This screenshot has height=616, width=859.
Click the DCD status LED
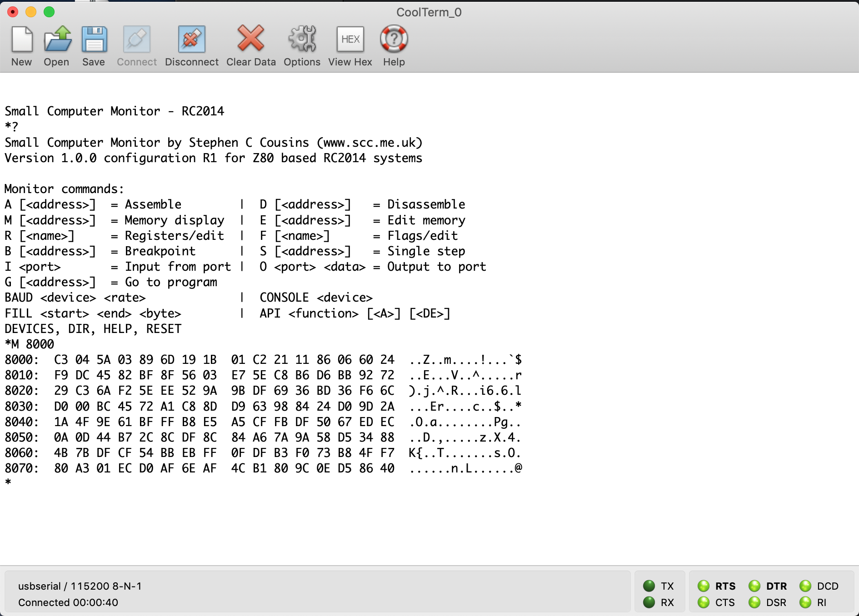pyautogui.click(x=805, y=586)
